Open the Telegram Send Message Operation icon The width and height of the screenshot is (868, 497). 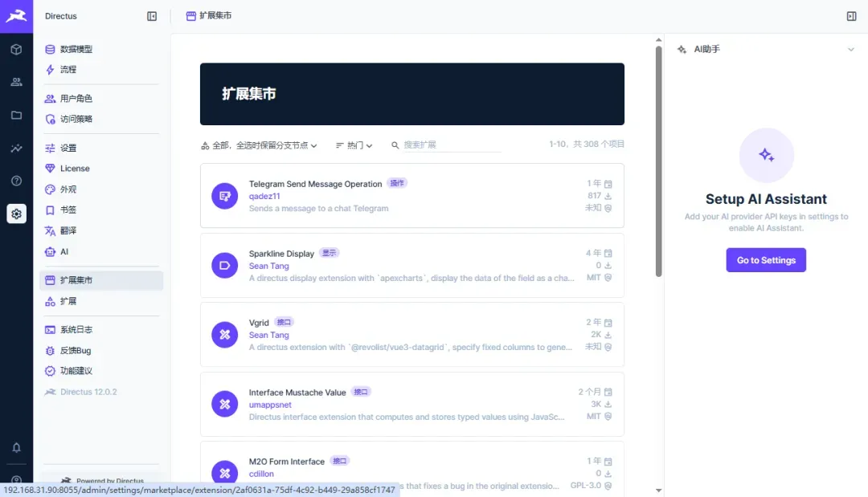coord(225,196)
